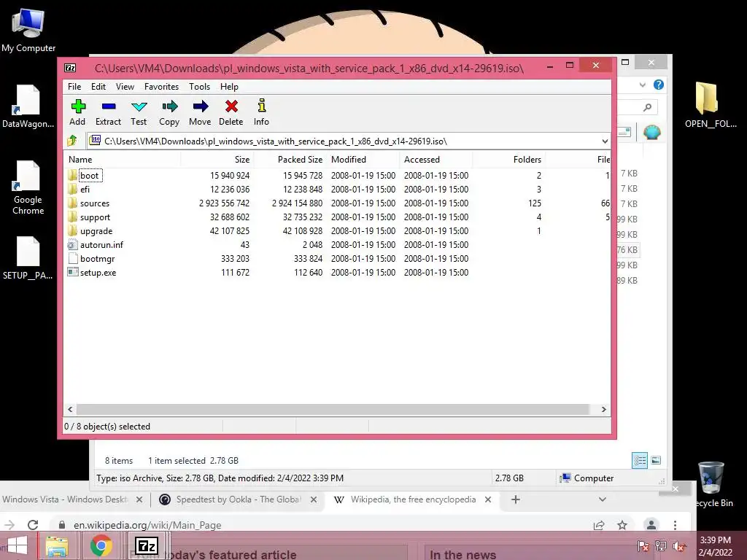Open a new Chrome tab
747x560 pixels.
pos(516,499)
